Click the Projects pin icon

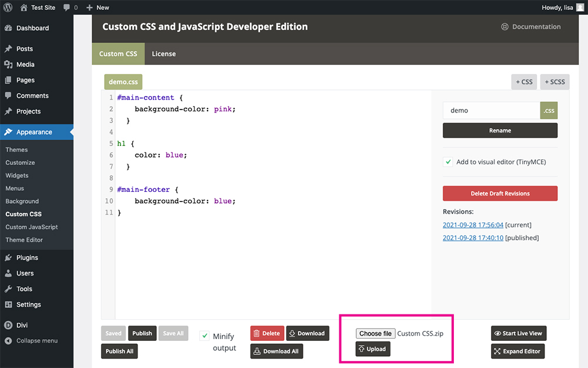(x=8, y=111)
